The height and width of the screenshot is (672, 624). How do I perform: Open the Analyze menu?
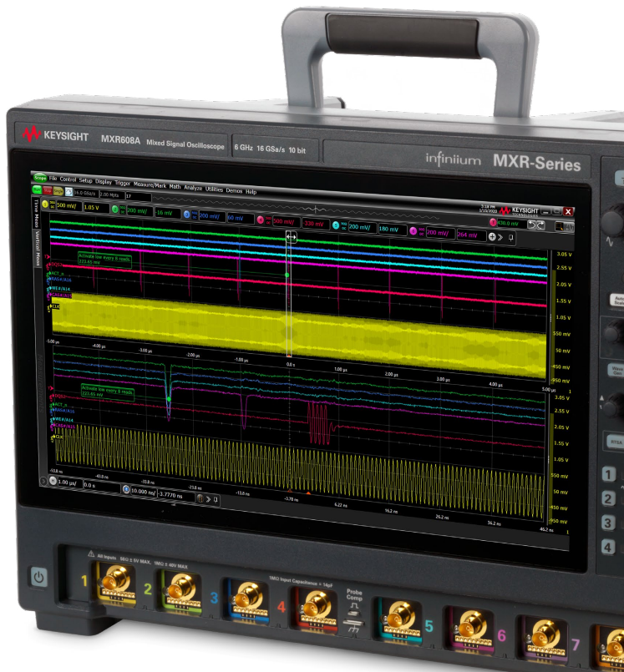[193, 188]
